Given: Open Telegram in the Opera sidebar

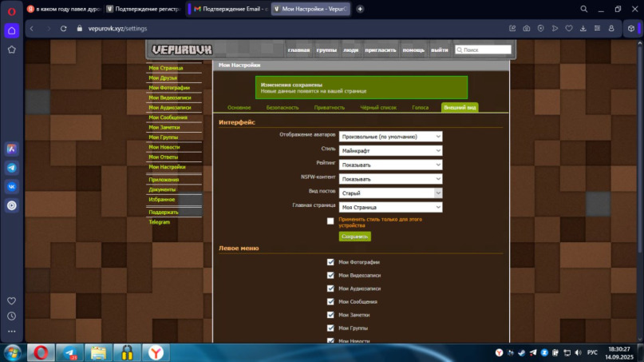Looking at the screenshot, I should pos(12,168).
